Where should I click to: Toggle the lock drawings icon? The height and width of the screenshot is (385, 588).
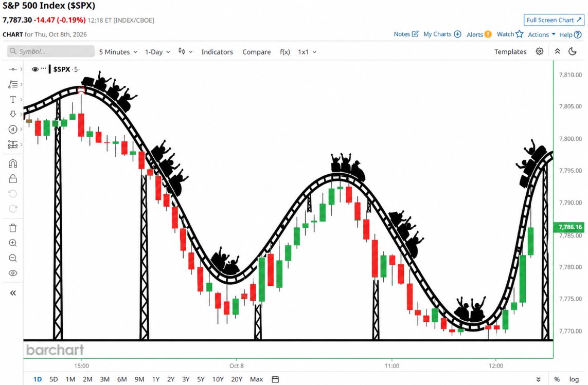(13, 179)
